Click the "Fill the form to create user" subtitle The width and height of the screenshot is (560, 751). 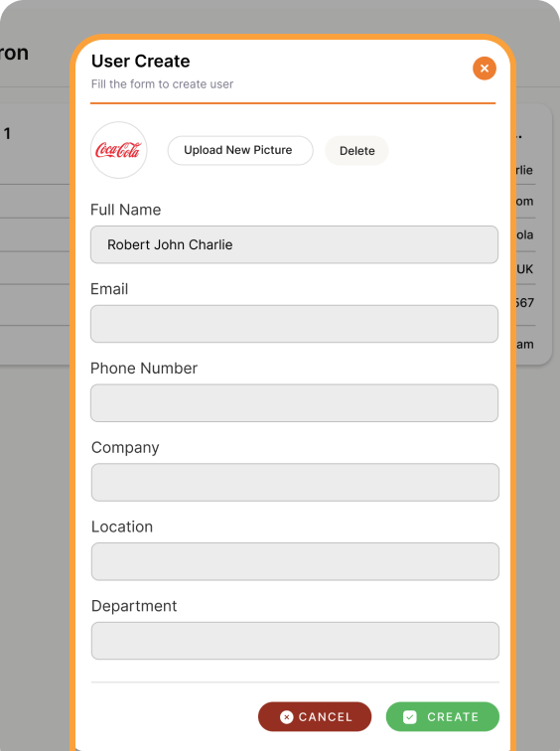pos(162,83)
